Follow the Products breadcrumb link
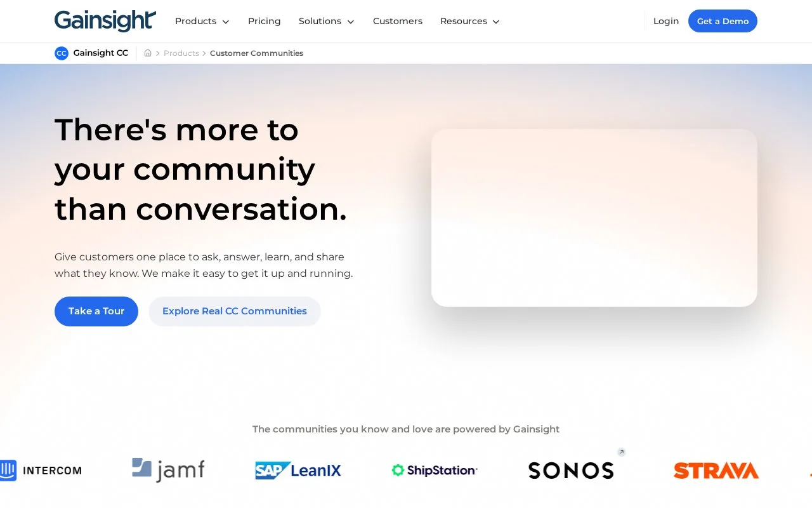This screenshot has height=508, width=812. [x=181, y=53]
